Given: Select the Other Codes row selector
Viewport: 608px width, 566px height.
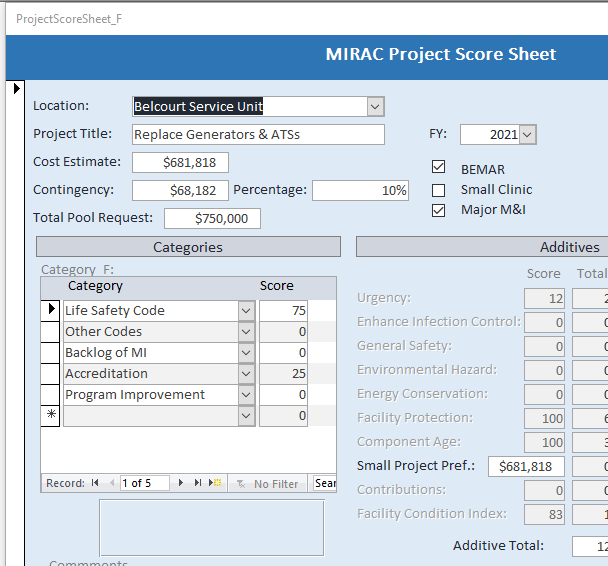Looking at the screenshot, I should (50, 331).
